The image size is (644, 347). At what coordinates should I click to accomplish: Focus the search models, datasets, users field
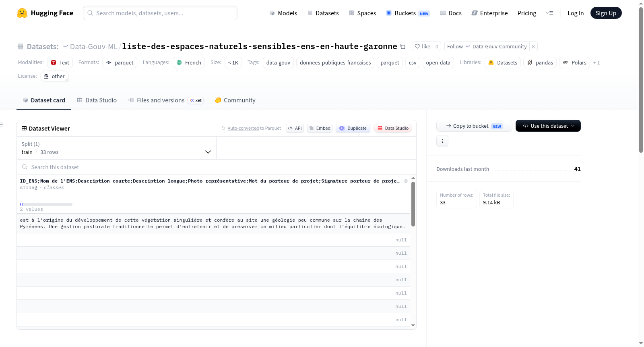point(160,13)
